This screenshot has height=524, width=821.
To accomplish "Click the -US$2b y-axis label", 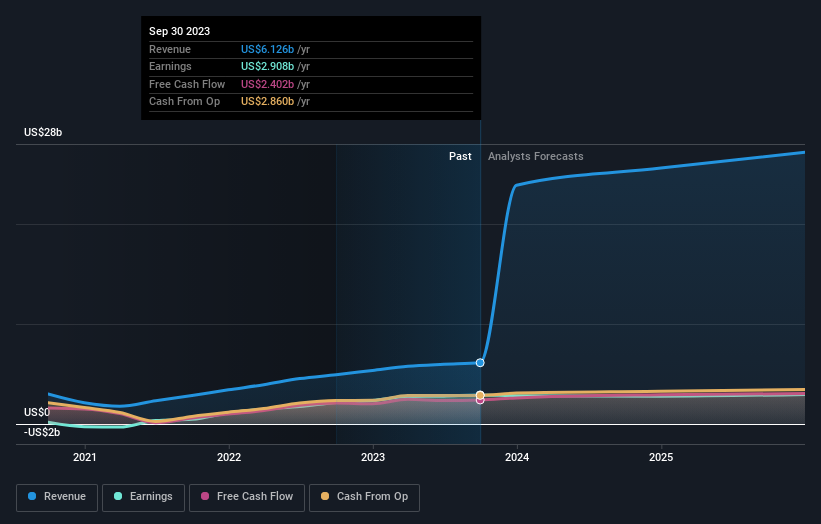I will click(42, 432).
